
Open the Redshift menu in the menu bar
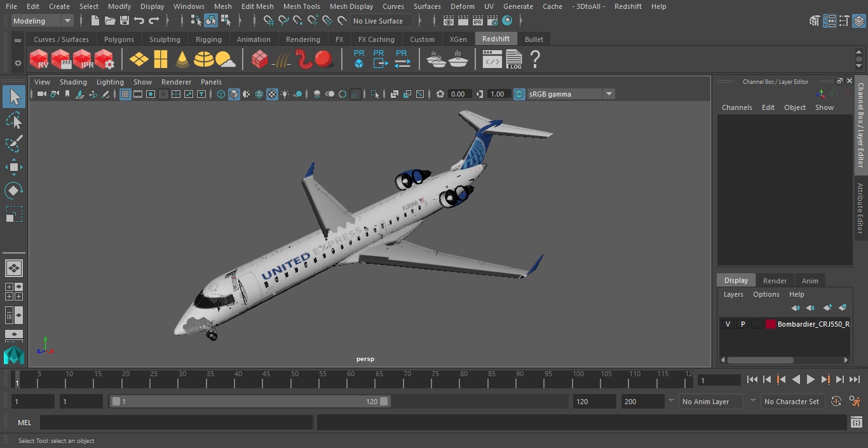click(628, 6)
